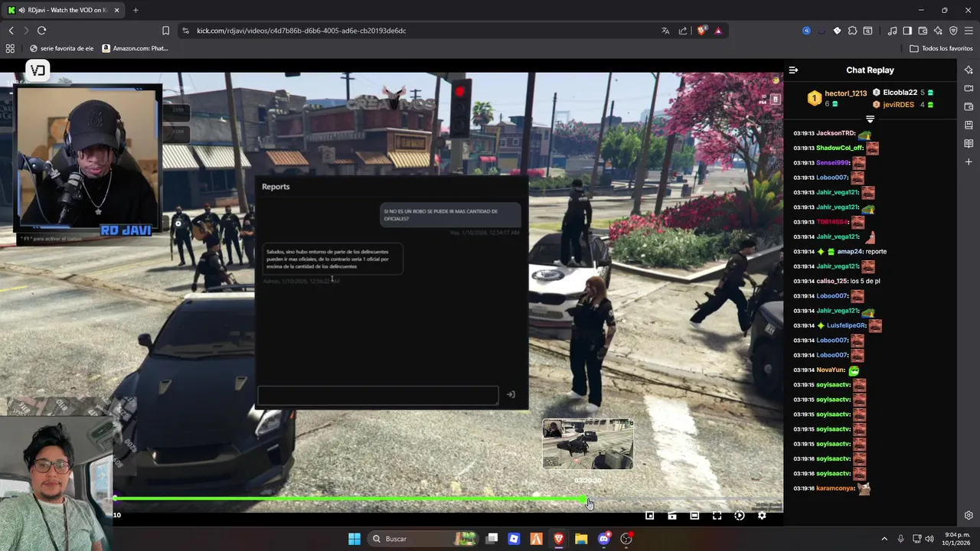Share this page via the share icon
This screenshot has width=980, height=551.
pos(683,31)
